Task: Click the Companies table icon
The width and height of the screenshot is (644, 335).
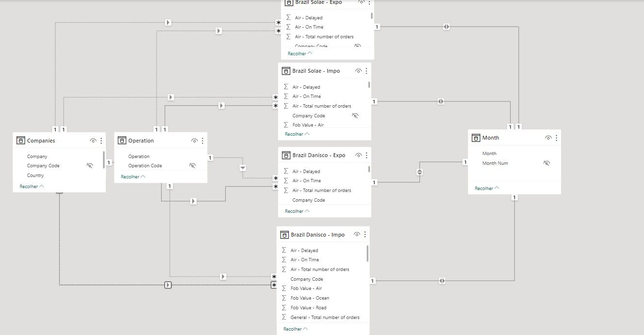Action: [x=20, y=141]
